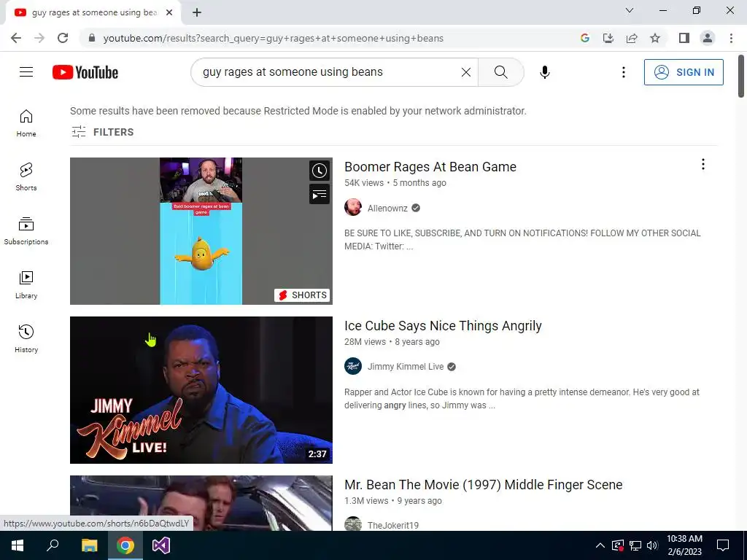Open Allenownz channel avatar
Image resolution: width=747 pixels, height=560 pixels.
click(x=353, y=208)
